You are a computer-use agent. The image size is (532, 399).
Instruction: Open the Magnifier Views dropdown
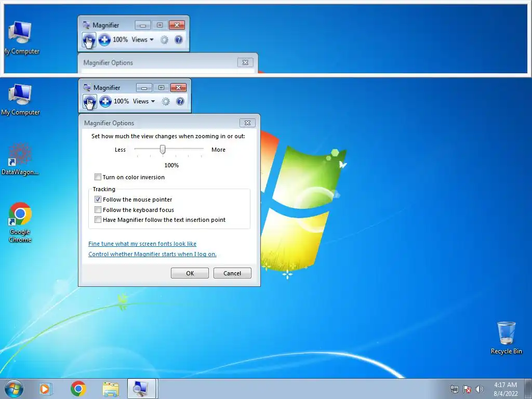(144, 101)
